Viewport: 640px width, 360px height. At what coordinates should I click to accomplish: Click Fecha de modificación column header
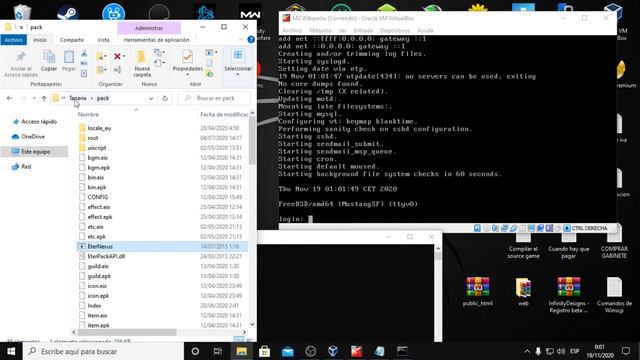pos(224,114)
